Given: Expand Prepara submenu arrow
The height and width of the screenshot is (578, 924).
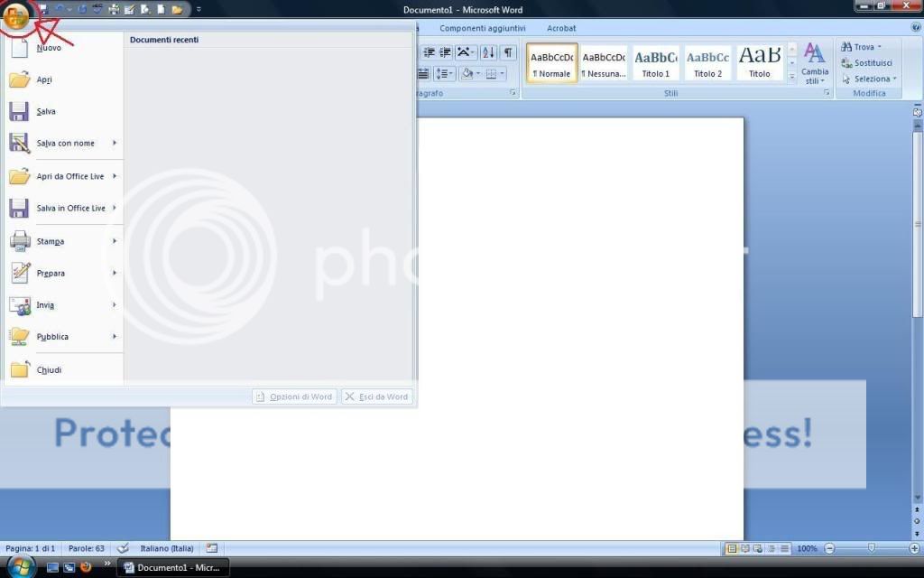Looking at the screenshot, I should pyautogui.click(x=115, y=273).
